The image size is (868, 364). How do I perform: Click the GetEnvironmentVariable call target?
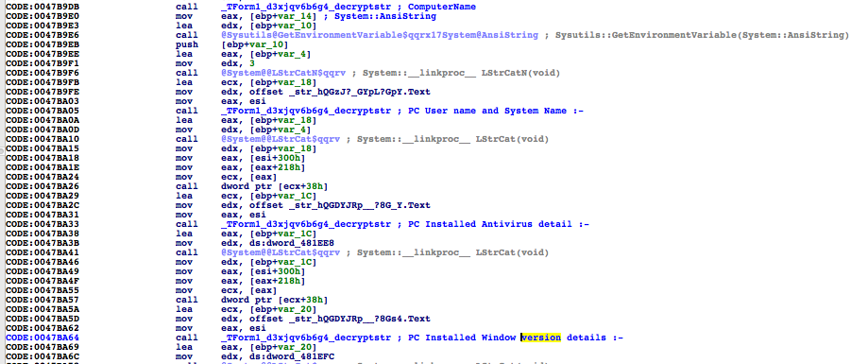tap(379, 35)
